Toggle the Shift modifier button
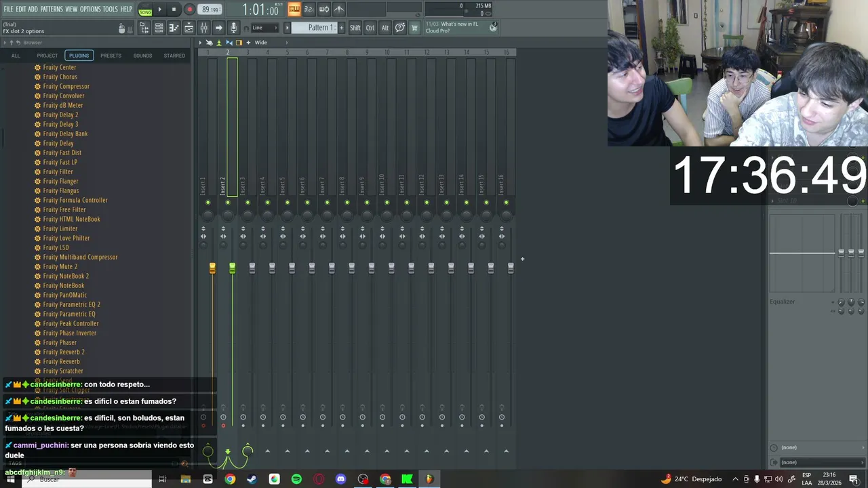The image size is (868, 488). click(x=355, y=28)
